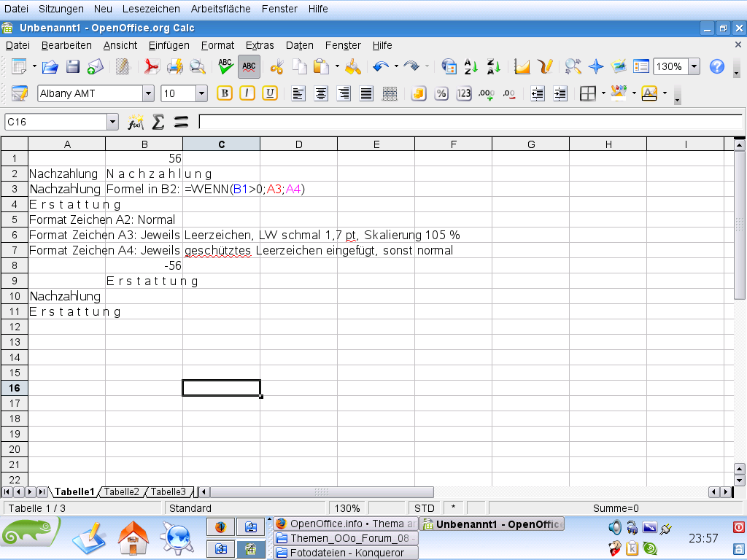Insert a chart using the chart icon
747x560 pixels.
pyautogui.click(x=522, y=67)
